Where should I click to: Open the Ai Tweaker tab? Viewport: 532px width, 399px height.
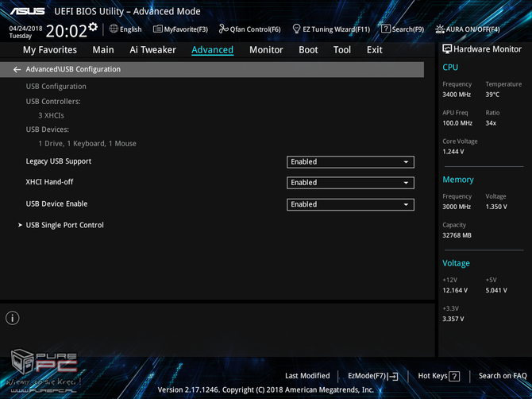152,50
